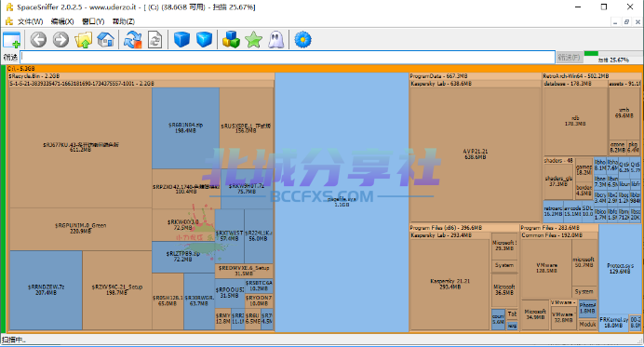The image size is (644, 347).
Task: Open the 文件(W) menu
Action: 30,21
